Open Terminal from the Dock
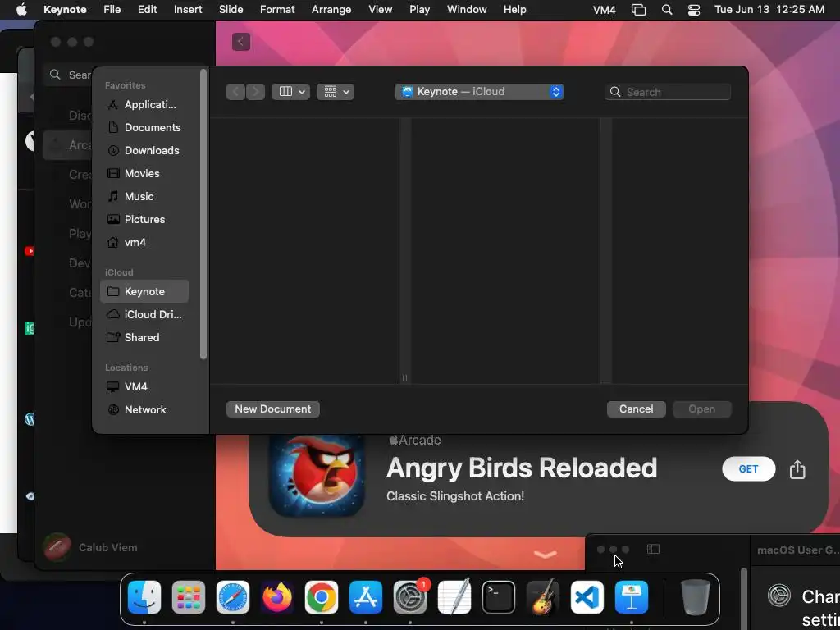 point(499,597)
